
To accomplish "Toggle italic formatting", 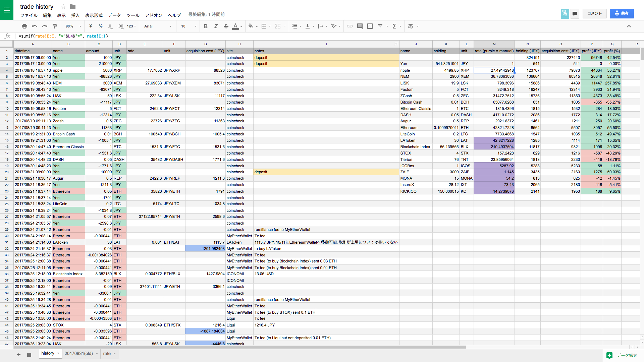I will pyautogui.click(x=216, y=26).
